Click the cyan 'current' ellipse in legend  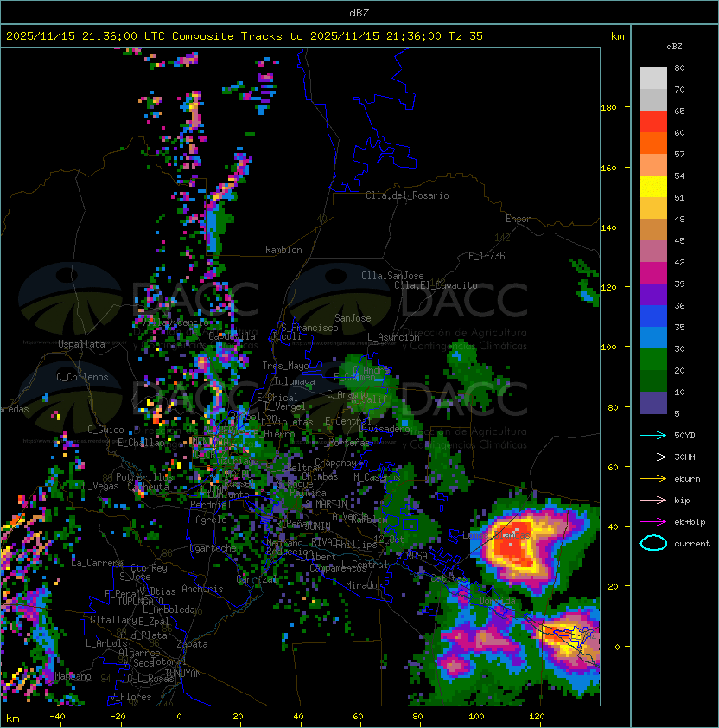[653, 543]
